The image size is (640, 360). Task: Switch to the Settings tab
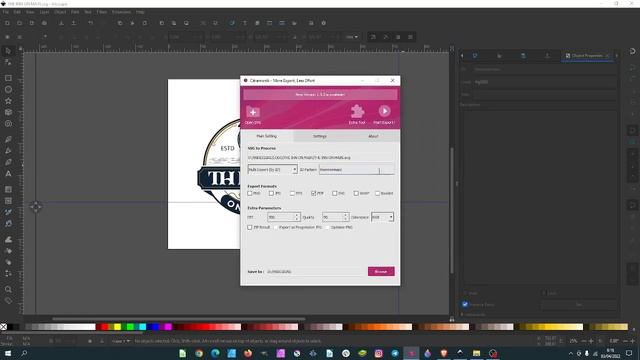pos(320,136)
